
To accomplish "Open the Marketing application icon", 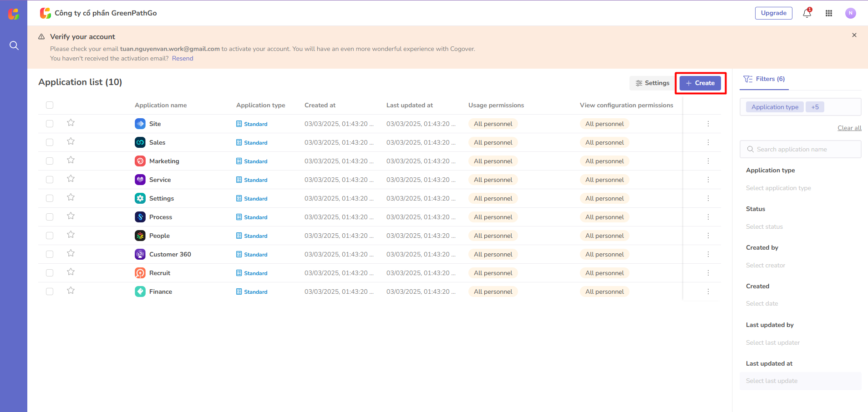I will click(140, 161).
